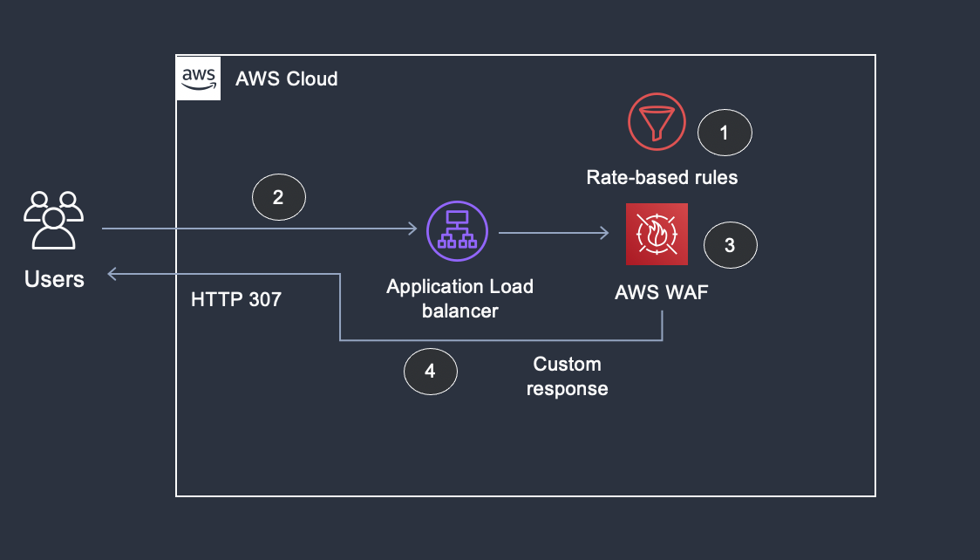
Task: Click the Custom response text link
Action: [567, 376]
